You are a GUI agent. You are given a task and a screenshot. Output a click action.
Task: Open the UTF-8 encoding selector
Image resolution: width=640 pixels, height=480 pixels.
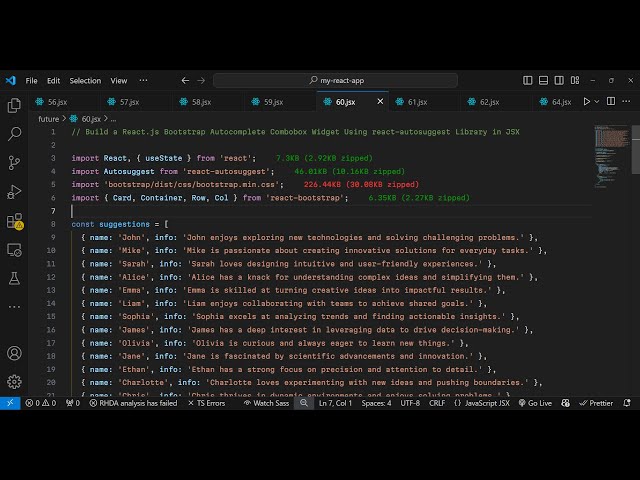(410, 403)
